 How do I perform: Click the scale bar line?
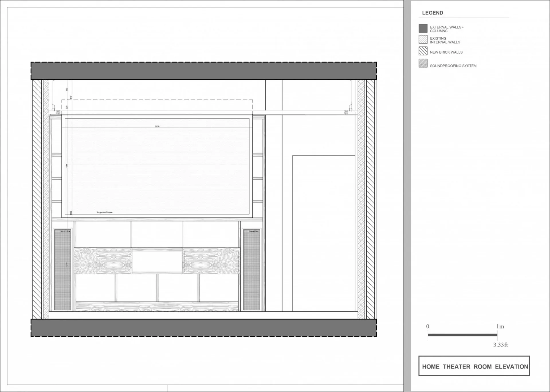[x=462, y=335]
